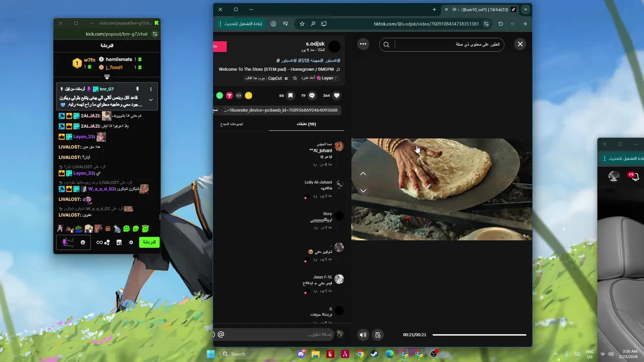Open the browser profile icon
The image size is (644, 362).
[x=273, y=24]
